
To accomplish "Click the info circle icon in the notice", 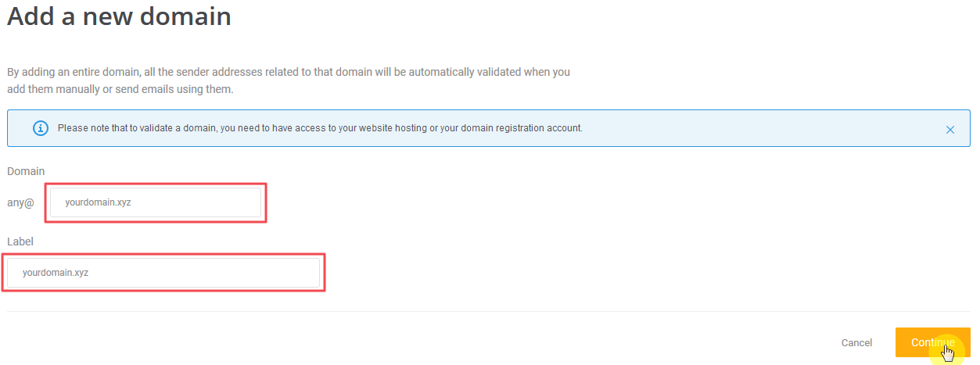I will [x=41, y=128].
